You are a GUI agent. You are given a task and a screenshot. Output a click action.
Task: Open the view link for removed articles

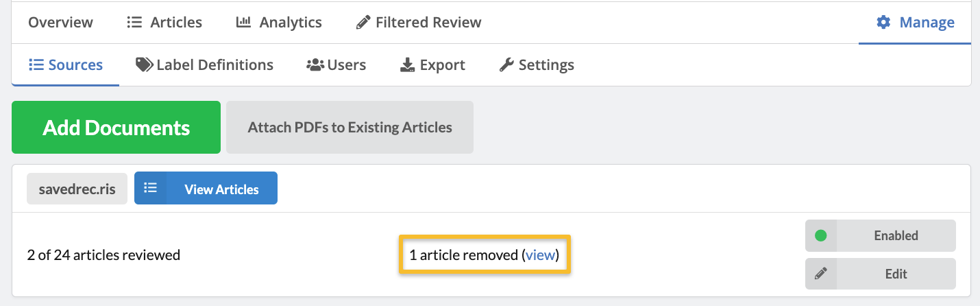tap(539, 255)
